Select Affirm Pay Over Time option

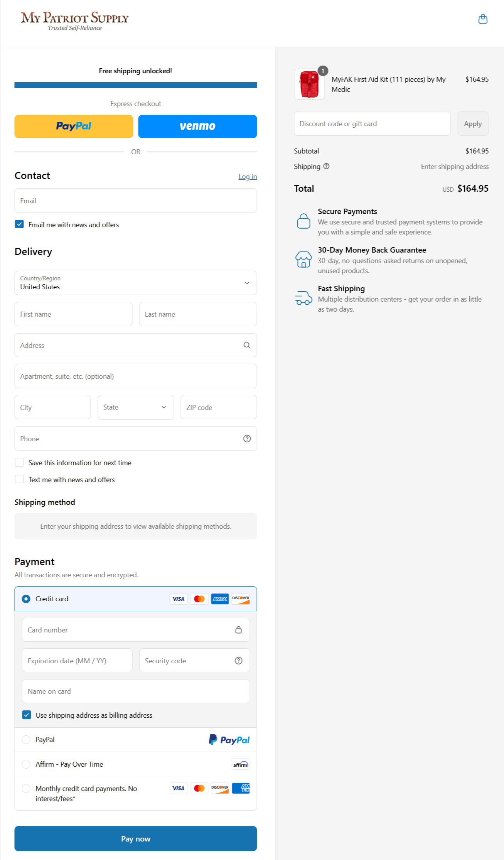(x=26, y=764)
